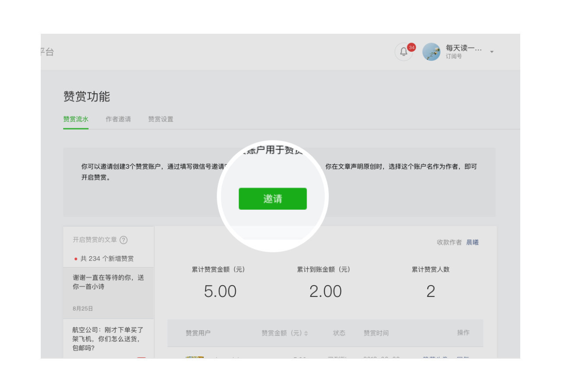Click the account avatar photo in the header
The width and height of the screenshot is (561, 392).
pyautogui.click(x=431, y=52)
